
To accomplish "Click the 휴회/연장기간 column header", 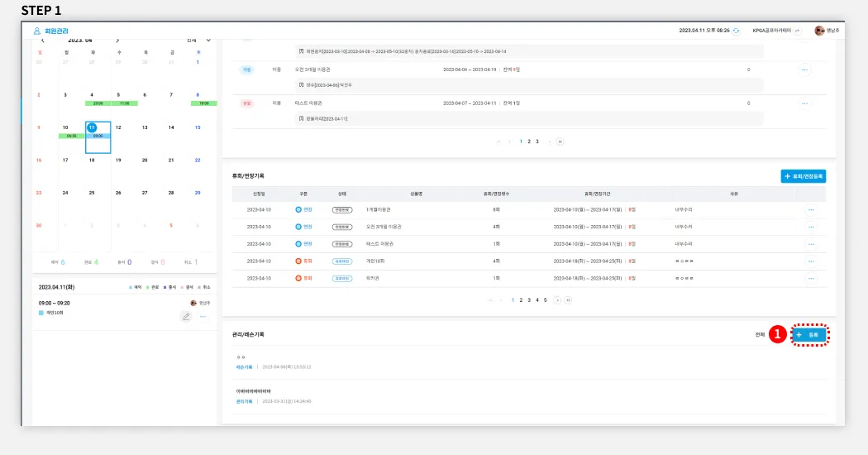I will pyautogui.click(x=598, y=194).
